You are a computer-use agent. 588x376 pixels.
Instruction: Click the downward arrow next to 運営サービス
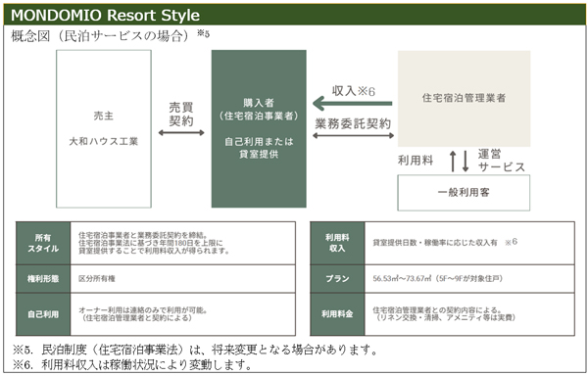click(465, 161)
